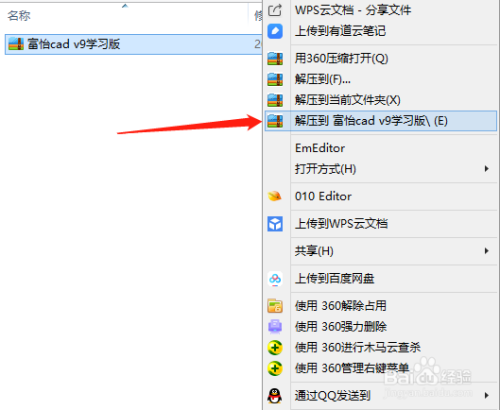Select the 富怡cad v9学习版 archive file
Viewport: 500px width, 410px height.
133,44
